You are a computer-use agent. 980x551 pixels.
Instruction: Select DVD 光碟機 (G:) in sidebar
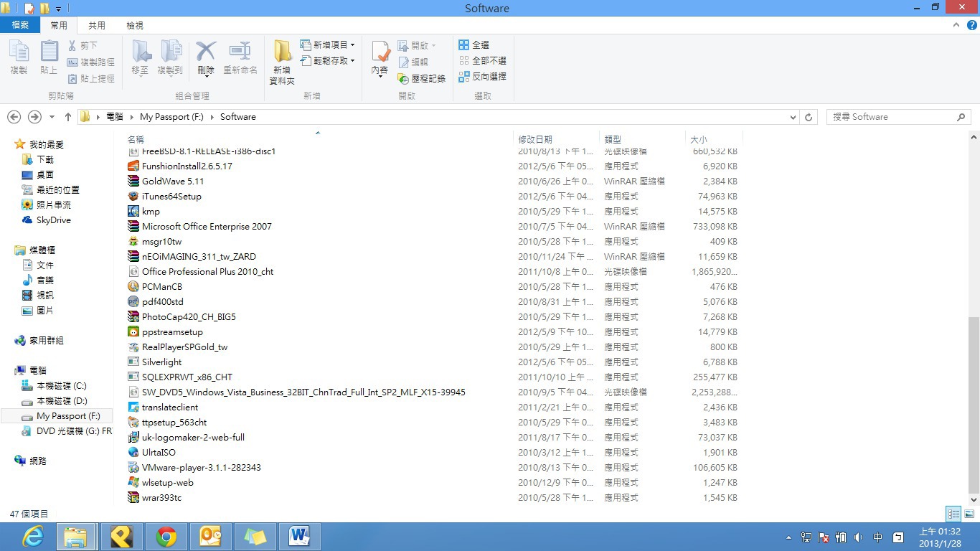(x=67, y=430)
